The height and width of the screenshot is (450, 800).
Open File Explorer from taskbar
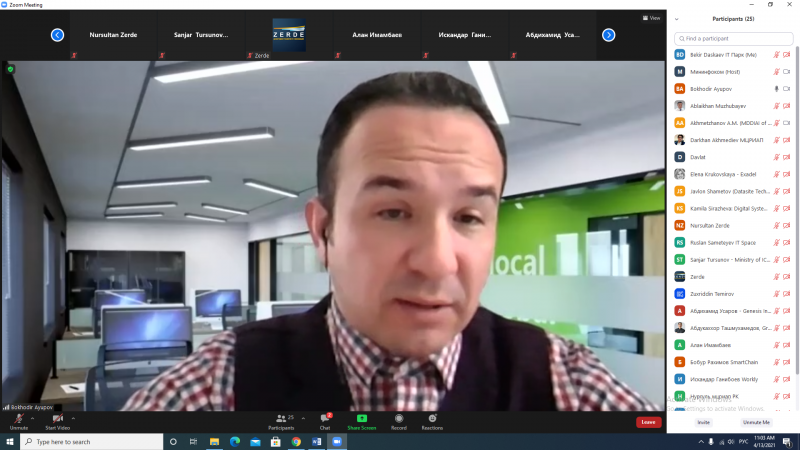click(214, 442)
